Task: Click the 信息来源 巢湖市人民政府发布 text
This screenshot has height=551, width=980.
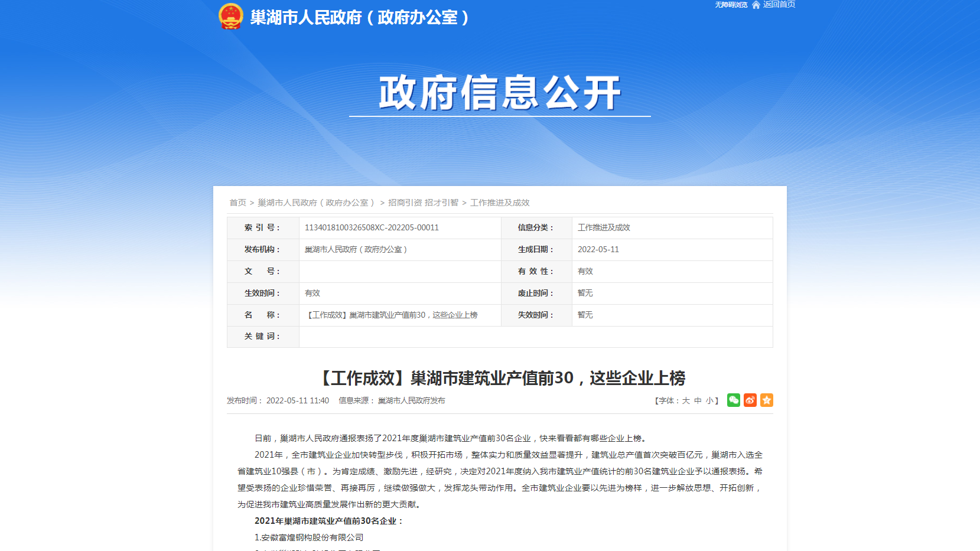Action: click(x=392, y=400)
